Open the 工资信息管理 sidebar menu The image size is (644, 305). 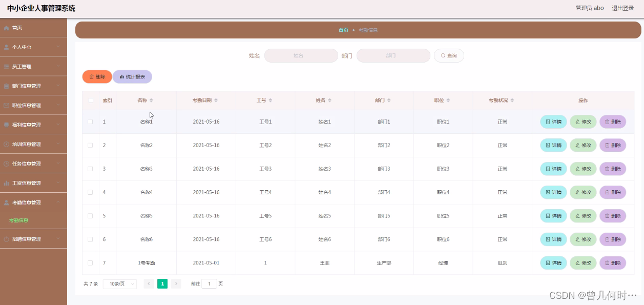27,182
